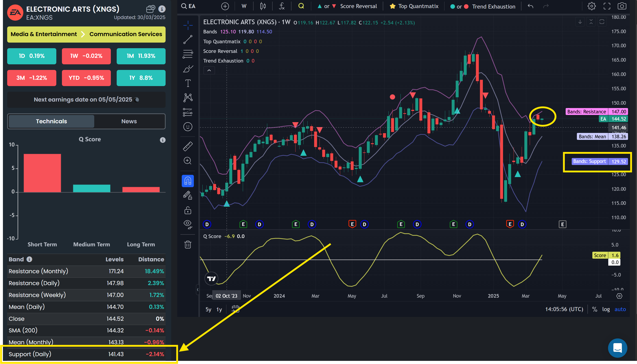
Task: Click the Communication Services sector link
Action: (126, 34)
